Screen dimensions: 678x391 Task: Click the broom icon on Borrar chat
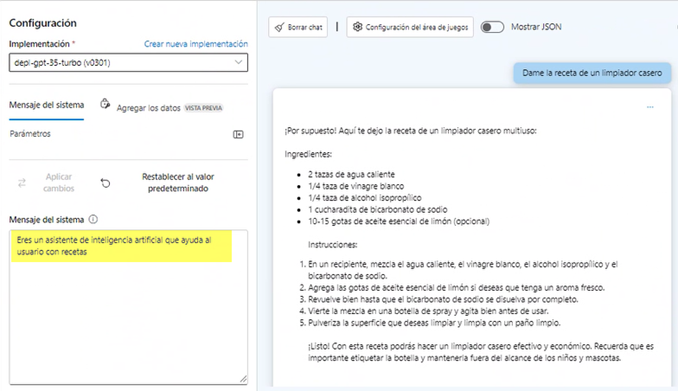pyautogui.click(x=280, y=27)
